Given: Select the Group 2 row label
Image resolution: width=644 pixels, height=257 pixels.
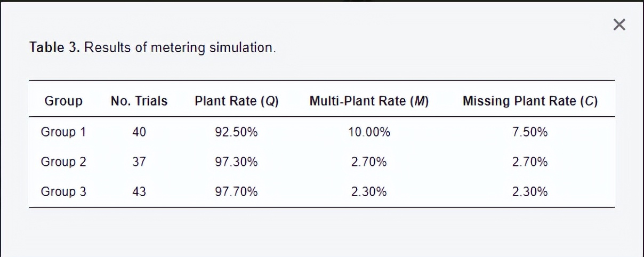Looking at the screenshot, I should pos(63,162).
